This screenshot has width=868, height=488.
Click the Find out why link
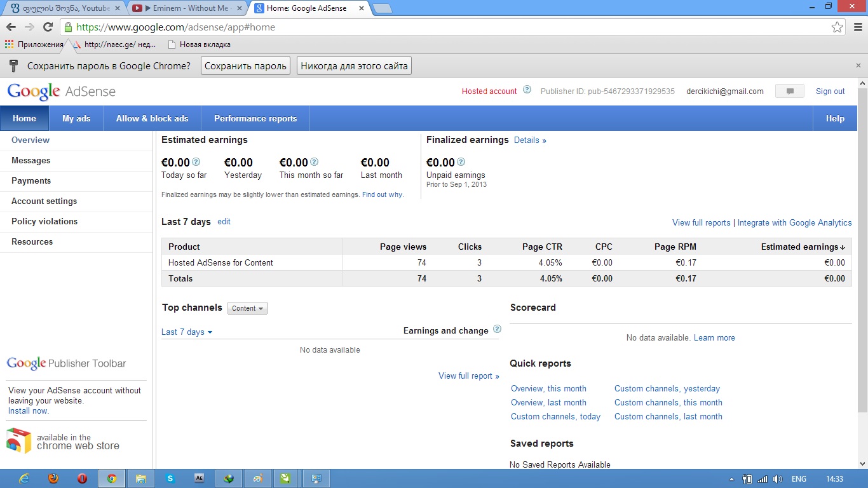click(383, 194)
